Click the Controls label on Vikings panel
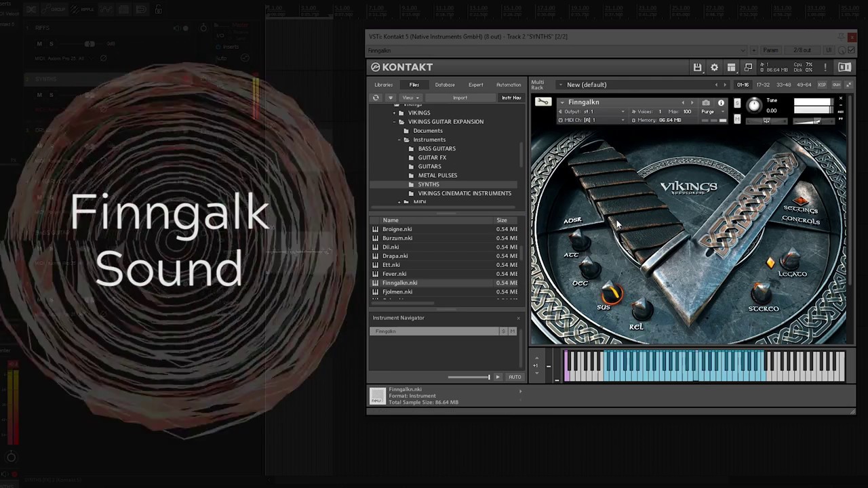Screen dimensions: 868x488 point(801,220)
